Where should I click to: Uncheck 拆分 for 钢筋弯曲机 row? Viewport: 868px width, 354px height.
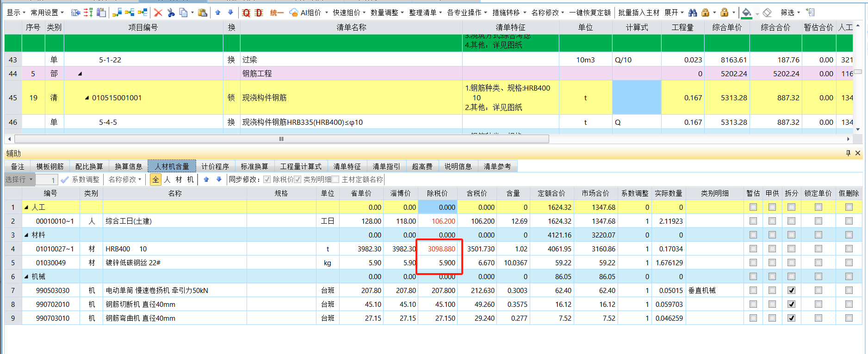pyautogui.click(x=791, y=318)
